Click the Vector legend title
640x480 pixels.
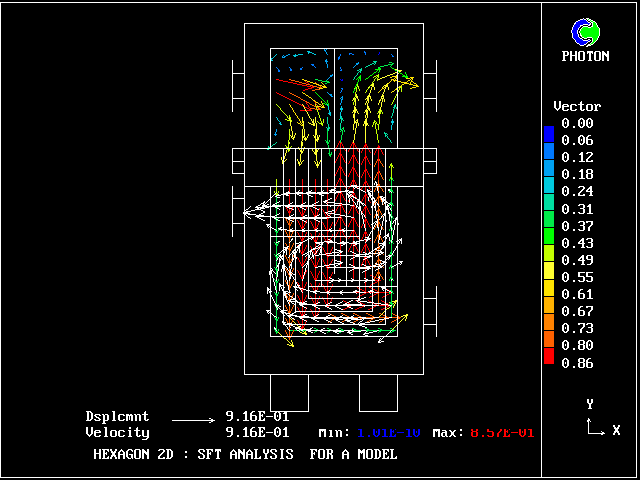tap(577, 106)
